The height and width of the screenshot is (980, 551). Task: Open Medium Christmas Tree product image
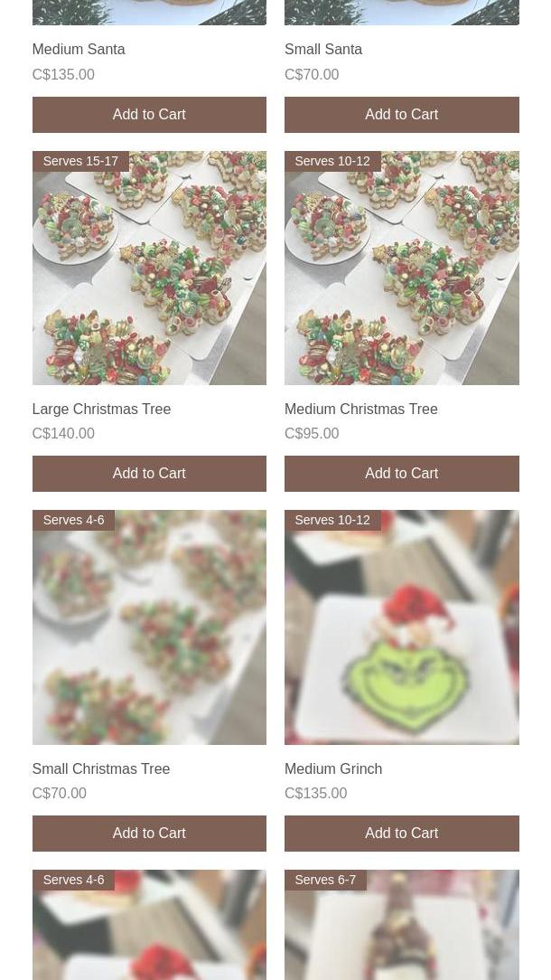click(402, 269)
